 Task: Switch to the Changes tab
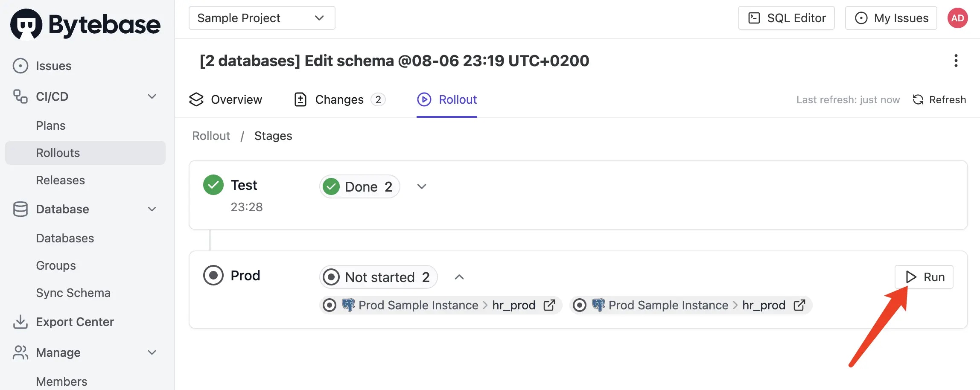coord(340,99)
